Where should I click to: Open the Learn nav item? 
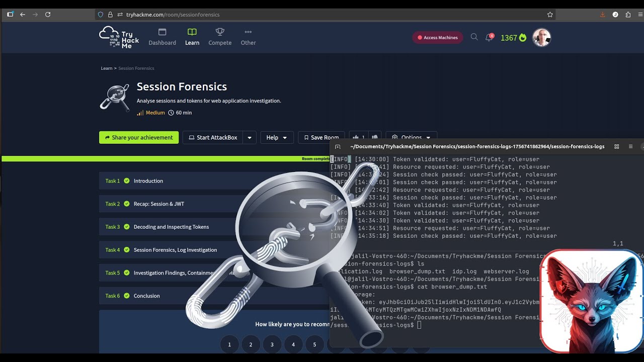pos(192,38)
